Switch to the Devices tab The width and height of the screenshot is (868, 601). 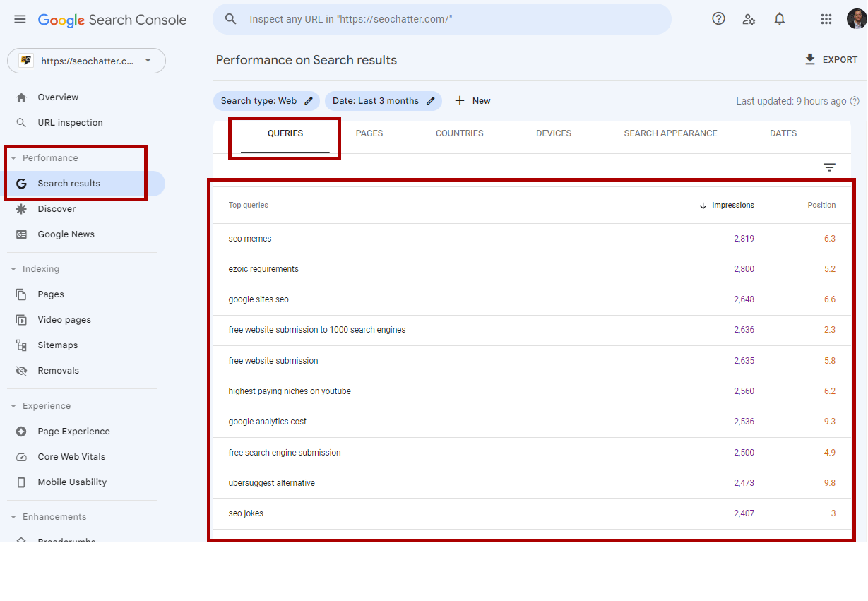(x=554, y=133)
